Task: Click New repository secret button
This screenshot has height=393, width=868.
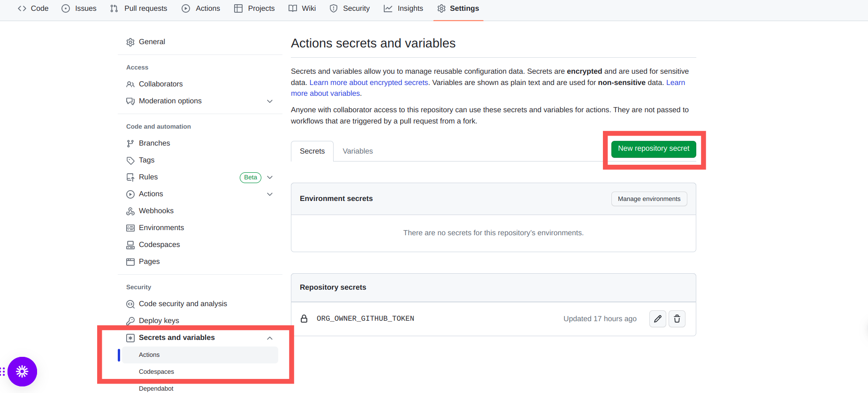Action: (x=654, y=149)
